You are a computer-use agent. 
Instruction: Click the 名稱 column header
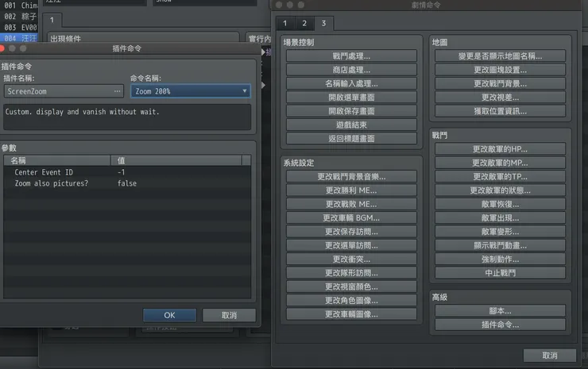[x=57, y=161]
